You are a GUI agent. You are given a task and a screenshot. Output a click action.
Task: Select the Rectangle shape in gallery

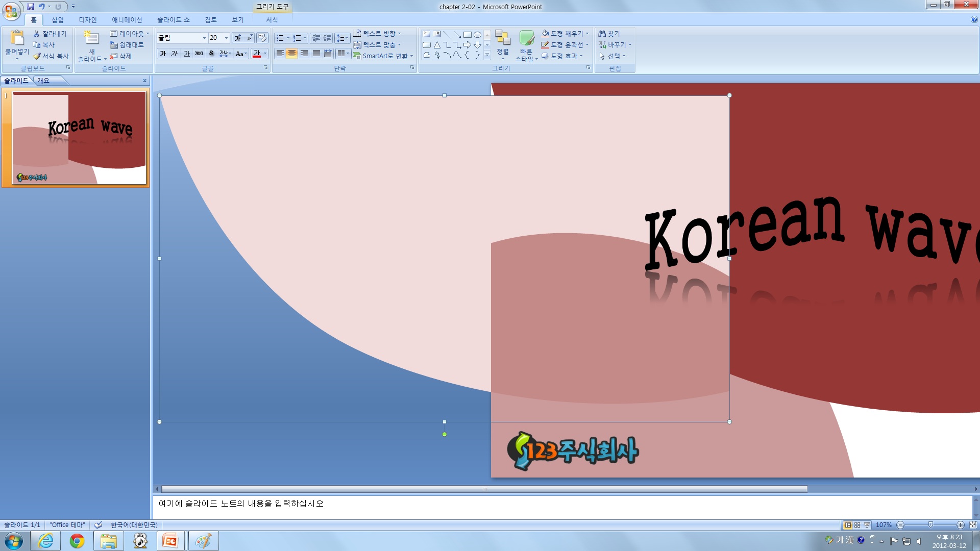(468, 34)
